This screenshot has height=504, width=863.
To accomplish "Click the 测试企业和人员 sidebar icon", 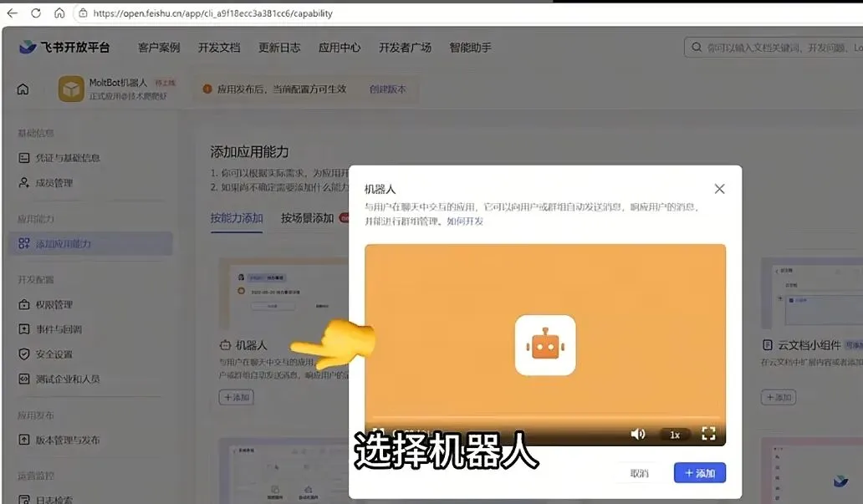I will (x=23, y=379).
